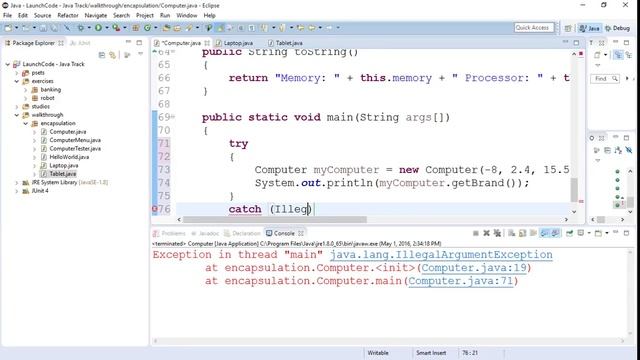The width and height of the screenshot is (640, 360).
Task: Click the Search flashlight toolbar icon
Action: tap(189, 28)
